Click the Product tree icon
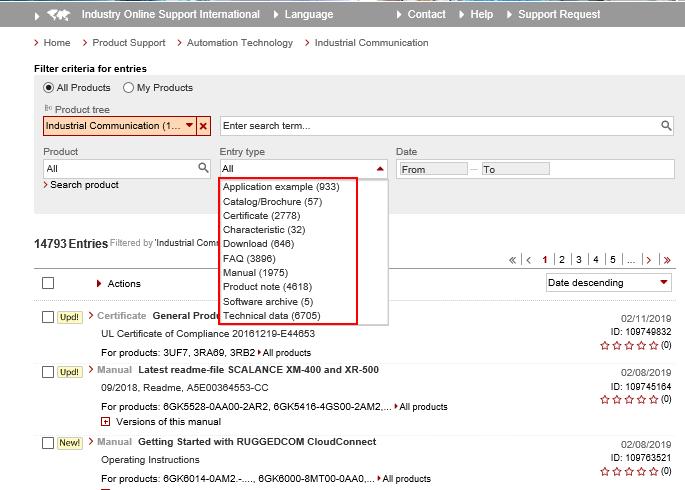Viewport: 685px width, 490px height. 48,108
